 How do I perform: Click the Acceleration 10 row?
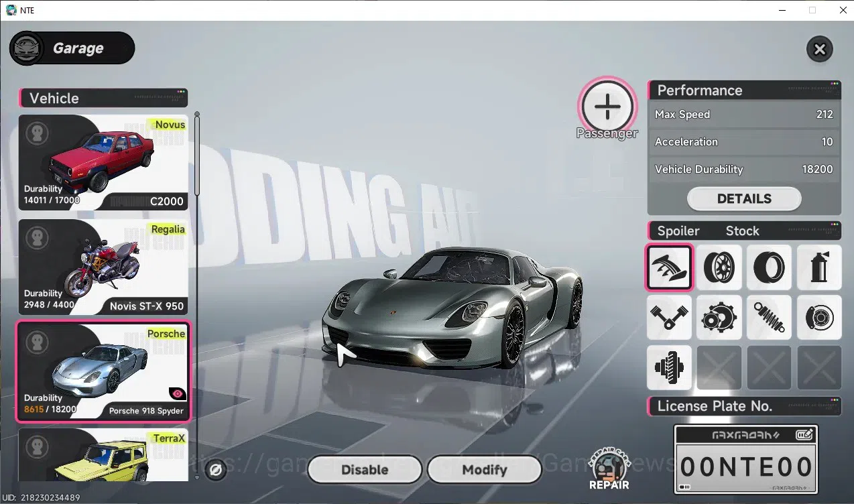pos(744,142)
